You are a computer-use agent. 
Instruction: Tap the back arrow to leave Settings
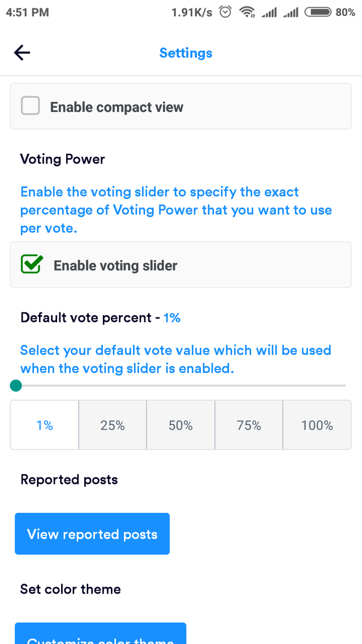click(x=21, y=52)
